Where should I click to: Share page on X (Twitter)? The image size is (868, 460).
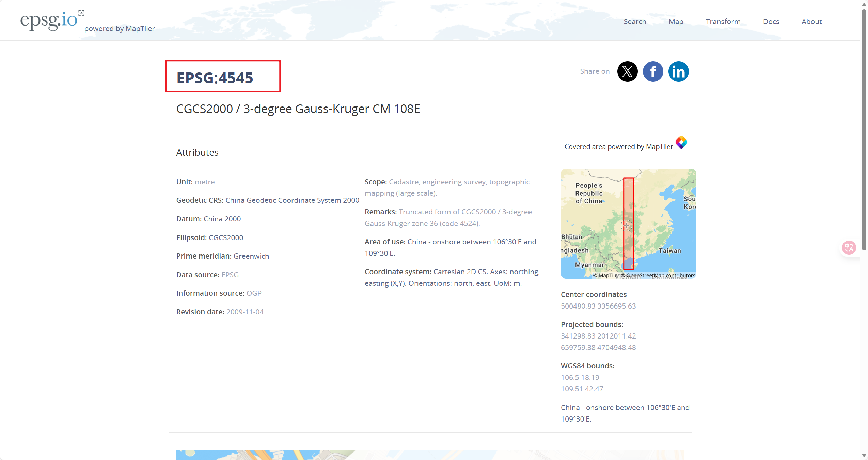tap(627, 71)
